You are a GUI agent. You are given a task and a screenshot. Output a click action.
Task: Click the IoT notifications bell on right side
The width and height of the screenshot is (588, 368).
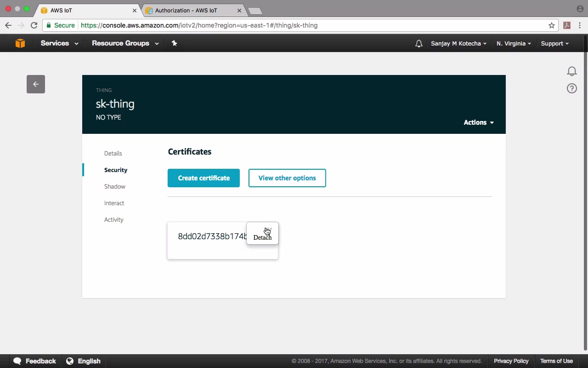(571, 71)
